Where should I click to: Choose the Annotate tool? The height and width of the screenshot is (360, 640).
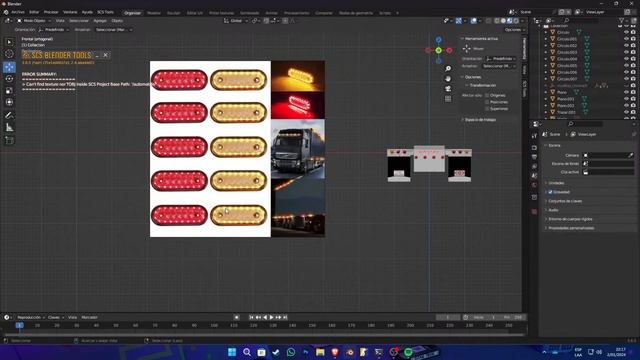[x=9, y=116]
